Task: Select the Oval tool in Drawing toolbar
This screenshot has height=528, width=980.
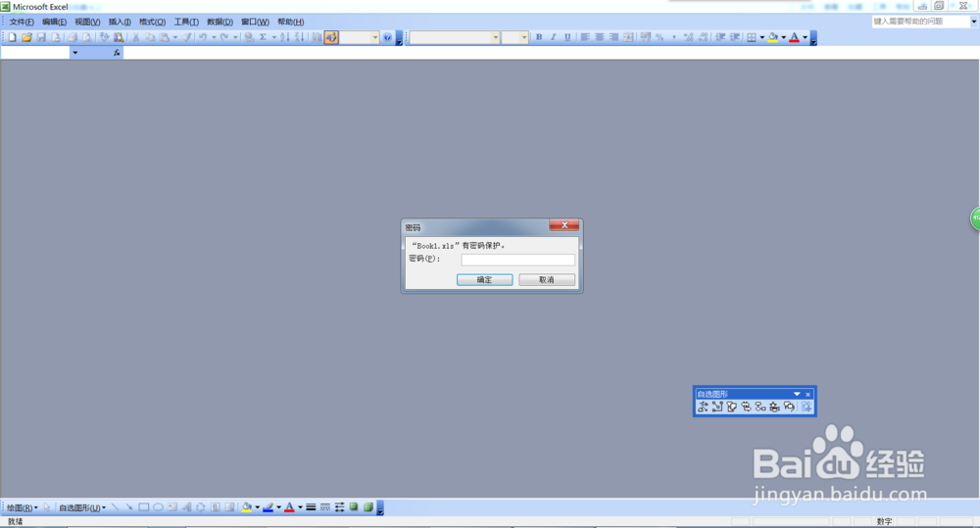Action: tap(158, 507)
